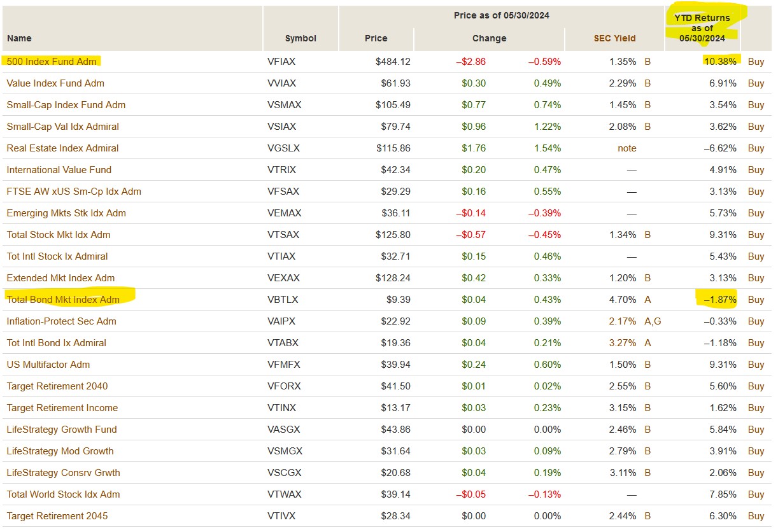Click Buy for the VVIAX row
This screenshot has height=532, width=778.
(756, 83)
